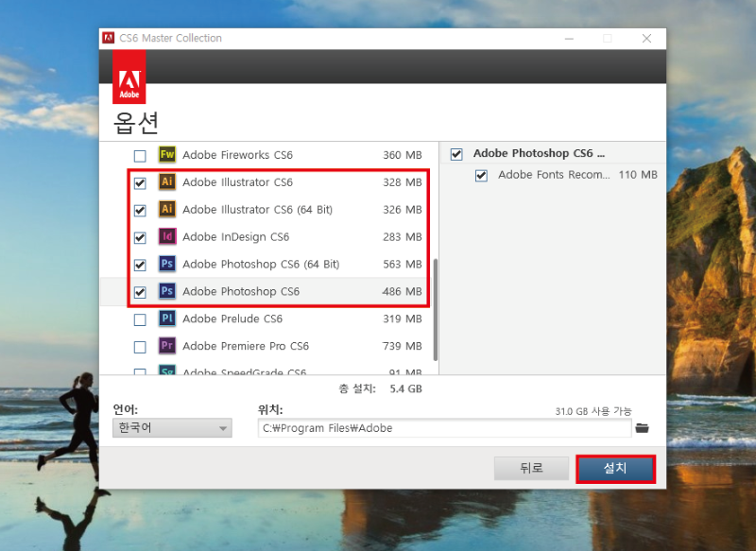Select the Adobe Premiere Pro CS6 label

(246, 346)
